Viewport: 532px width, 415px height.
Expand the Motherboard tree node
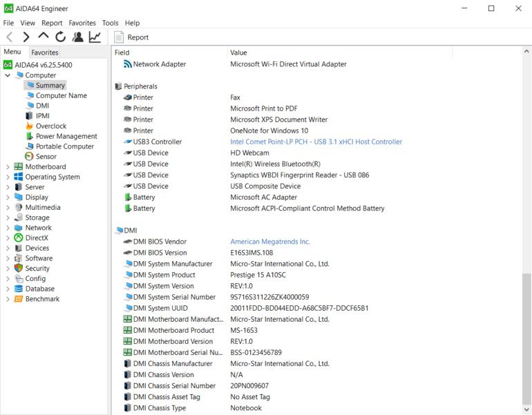(x=8, y=167)
